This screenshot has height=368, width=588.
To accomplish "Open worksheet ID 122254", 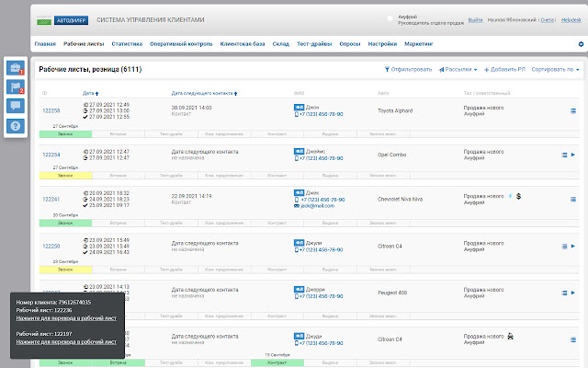I will click(x=51, y=155).
